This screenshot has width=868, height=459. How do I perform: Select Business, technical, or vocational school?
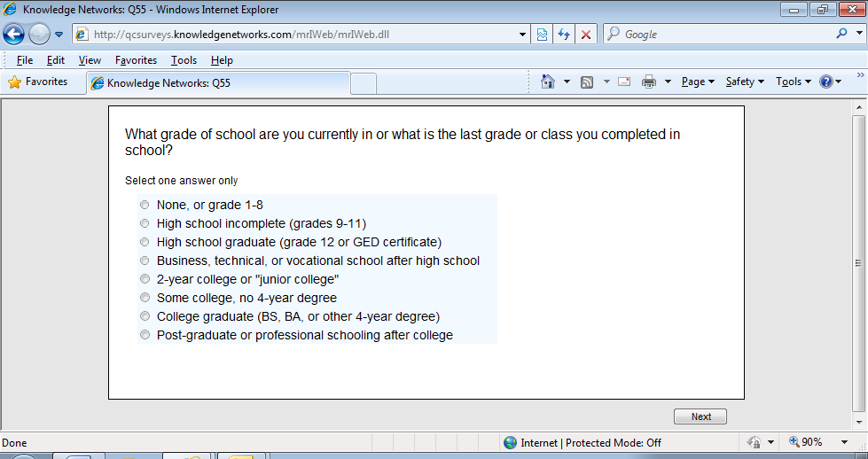coord(145,261)
